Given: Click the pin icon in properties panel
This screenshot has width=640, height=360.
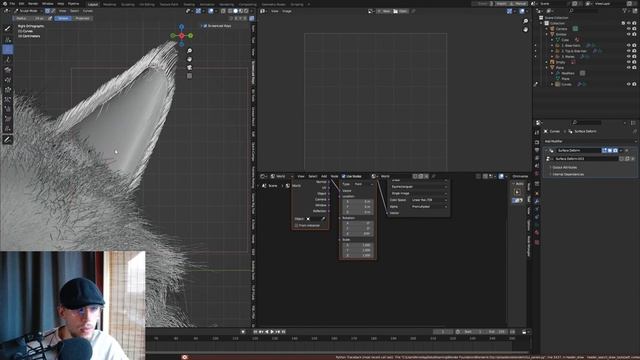Looking at the screenshot, I should point(635,131).
